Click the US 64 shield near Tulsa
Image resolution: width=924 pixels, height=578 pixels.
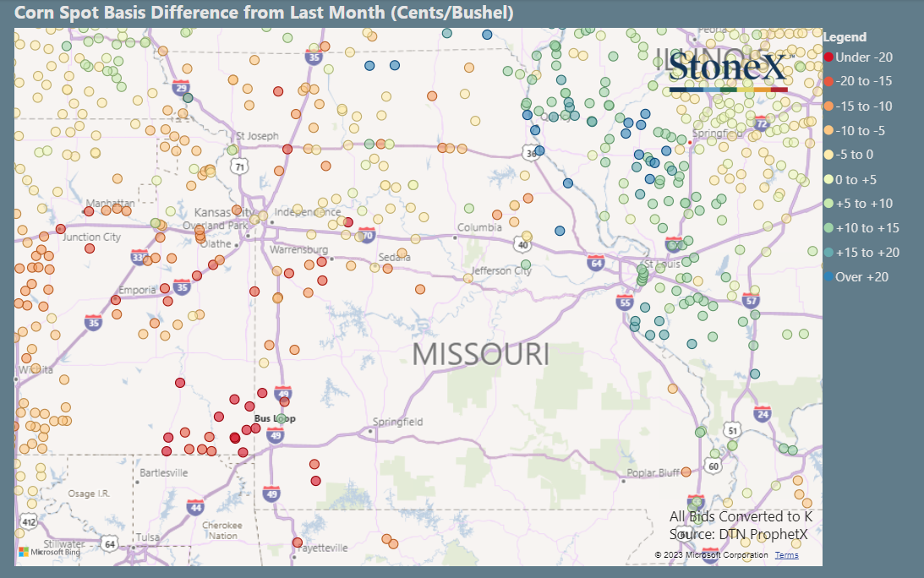click(110, 544)
